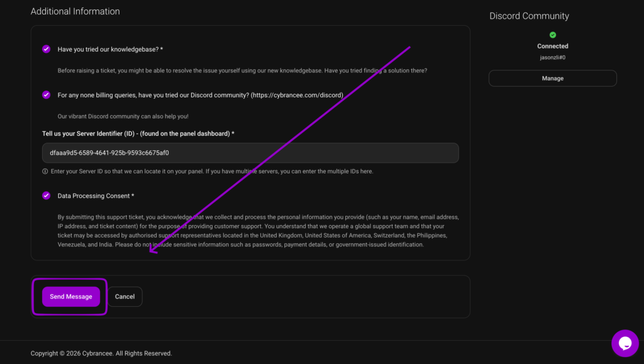Image resolution: width=644 pixels, height=364 pixels.
Task: Click the Discord community question label
Action: coord(201,95)
